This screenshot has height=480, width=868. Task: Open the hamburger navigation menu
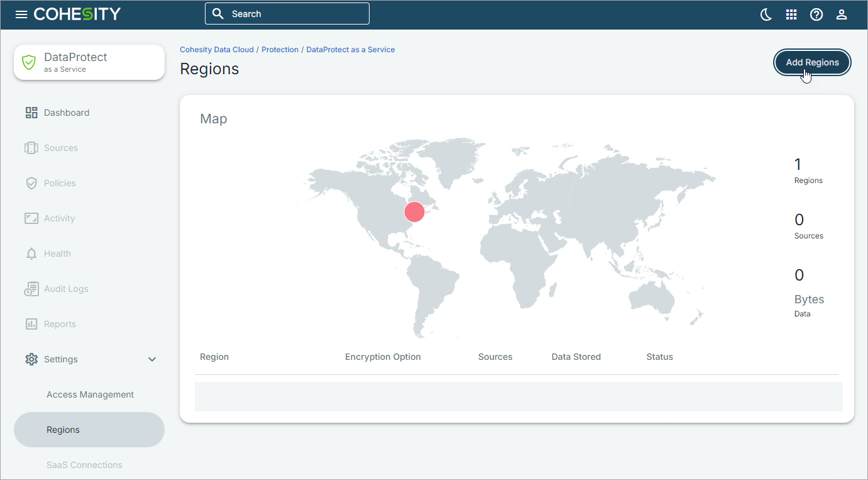click(x=21, y=14)
